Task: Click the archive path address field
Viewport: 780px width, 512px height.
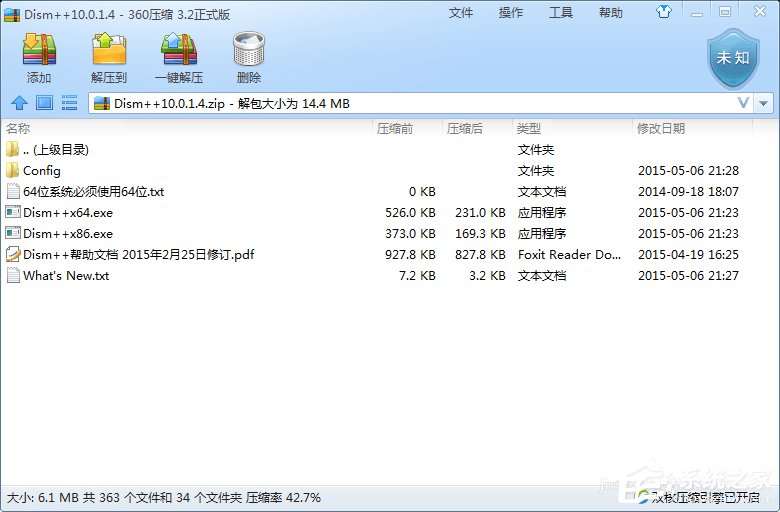Action: 421,103
